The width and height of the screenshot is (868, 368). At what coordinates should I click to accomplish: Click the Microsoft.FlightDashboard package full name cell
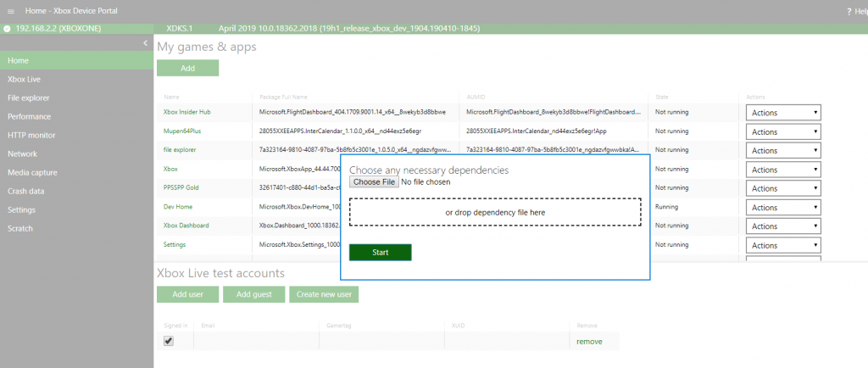(x=353, y=112)
